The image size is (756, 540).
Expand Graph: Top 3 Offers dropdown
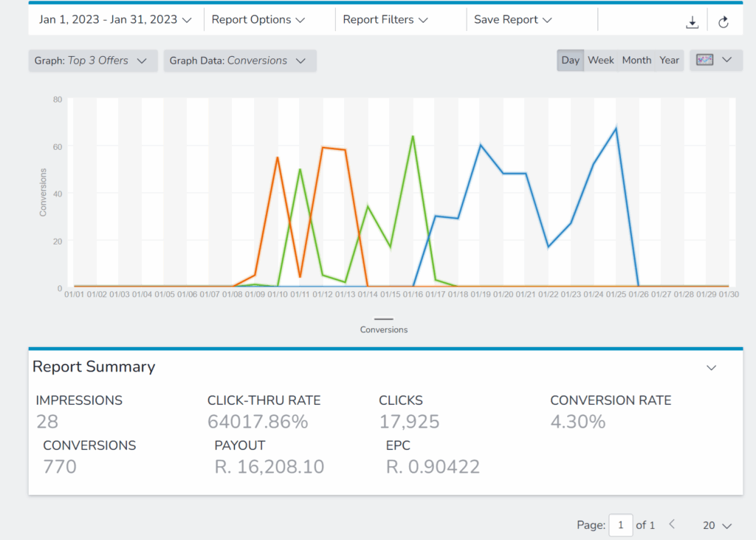[x=91, y=61]
